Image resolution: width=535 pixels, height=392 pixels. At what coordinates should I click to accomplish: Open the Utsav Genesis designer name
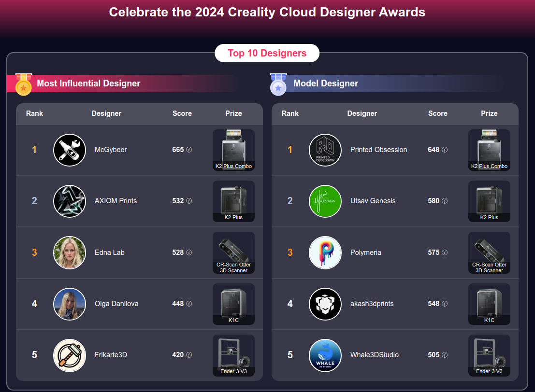pyautogui.click(x=373, y=201)
